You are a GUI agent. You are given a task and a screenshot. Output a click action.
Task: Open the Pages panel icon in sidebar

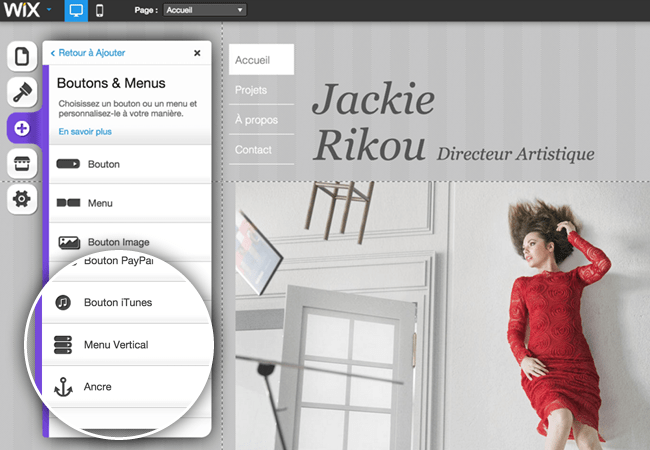pyautogui.click(x=22, y=56)
